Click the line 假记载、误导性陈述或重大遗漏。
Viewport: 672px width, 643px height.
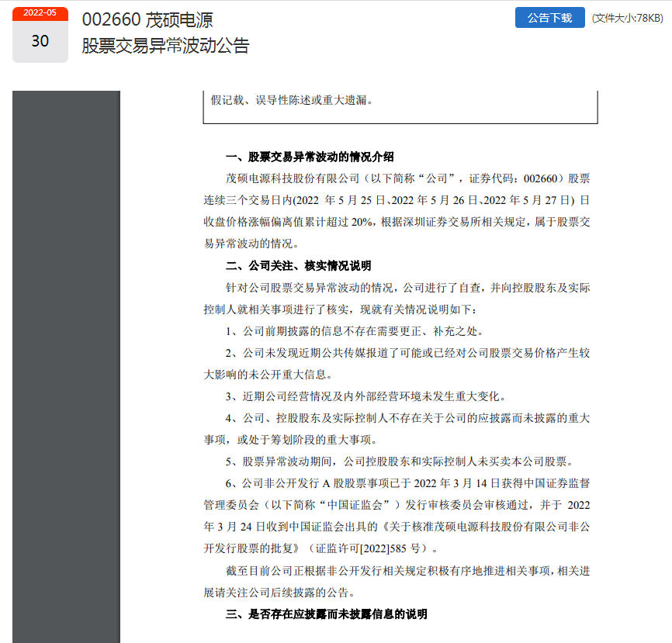(x=292, y=100)
